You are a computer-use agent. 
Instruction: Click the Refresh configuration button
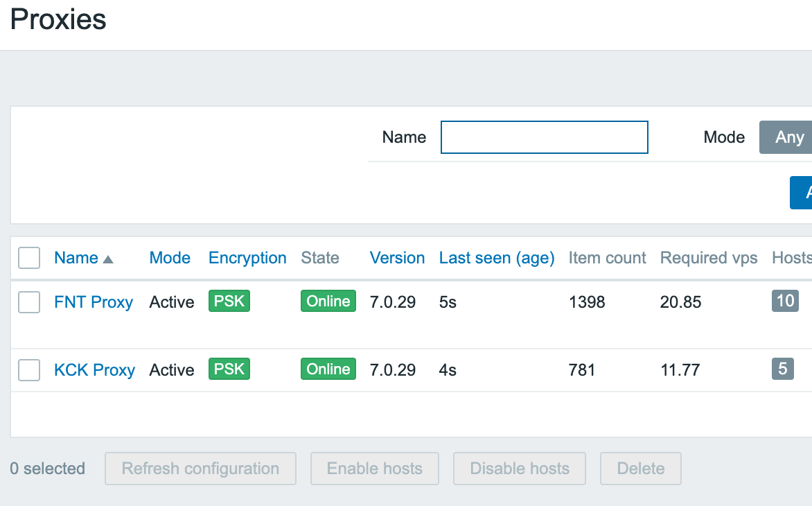(x=200, y=469)
